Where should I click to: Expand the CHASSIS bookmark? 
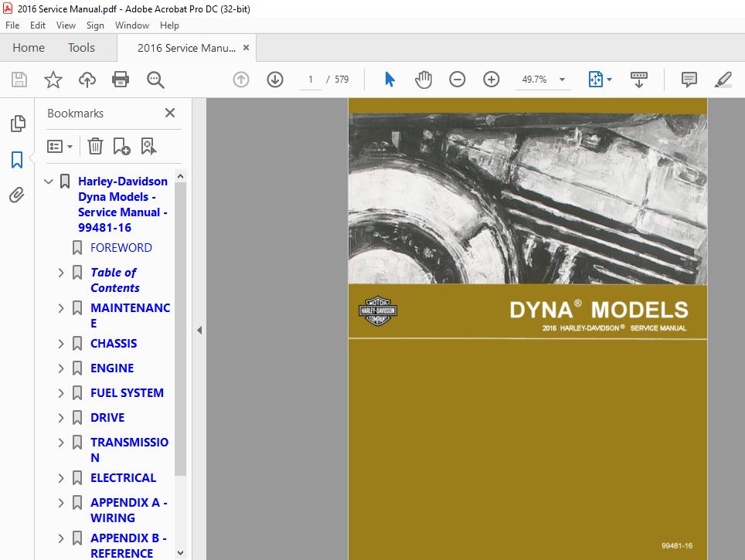pos(61,344)
